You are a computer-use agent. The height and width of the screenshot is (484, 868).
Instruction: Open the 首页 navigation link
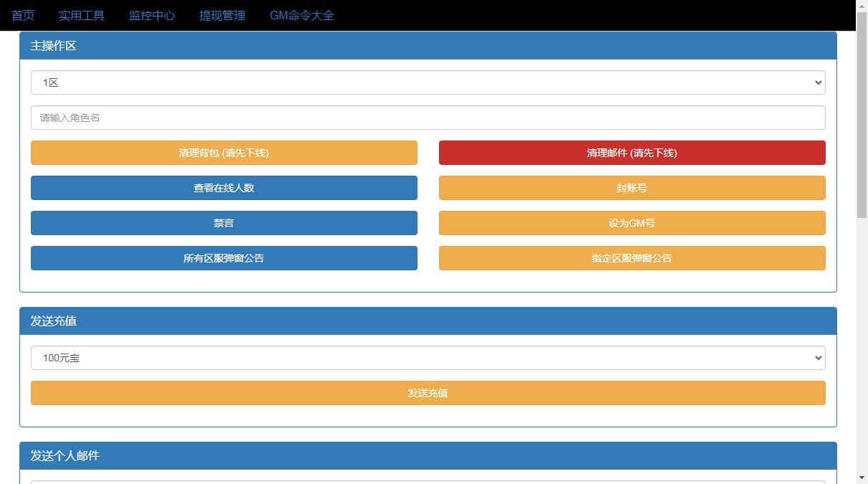coord(23,15)
